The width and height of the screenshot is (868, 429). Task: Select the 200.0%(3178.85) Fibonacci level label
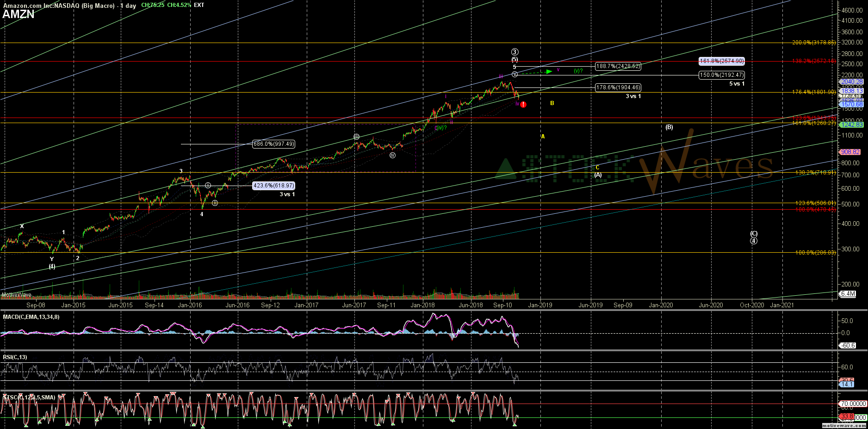click(x=814, y=43)
